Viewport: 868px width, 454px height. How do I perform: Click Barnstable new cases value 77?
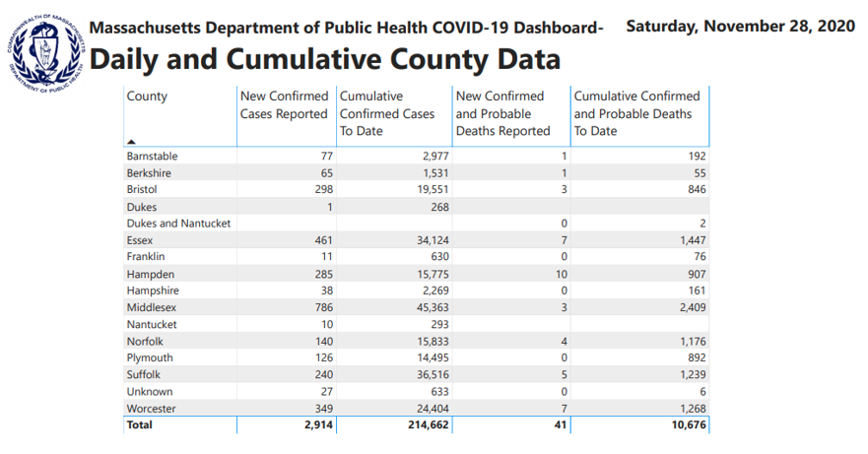coord(326,157)
